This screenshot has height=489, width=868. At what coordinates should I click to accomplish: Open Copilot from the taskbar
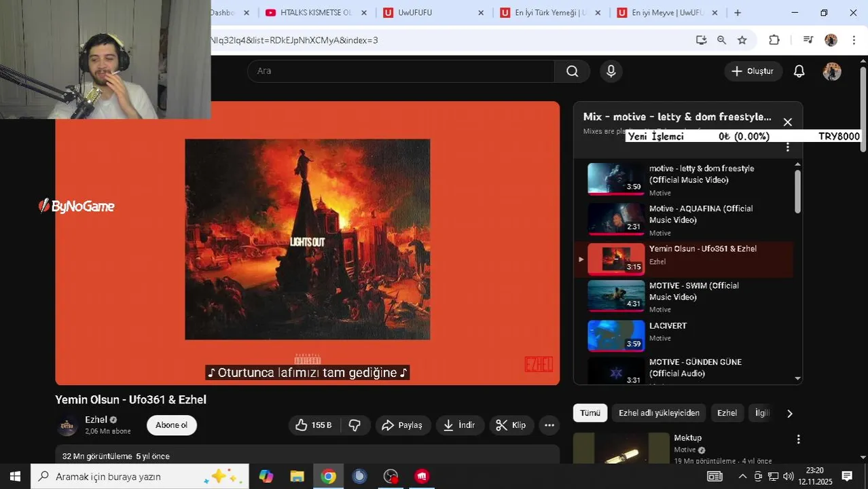[x=266, y=476]
